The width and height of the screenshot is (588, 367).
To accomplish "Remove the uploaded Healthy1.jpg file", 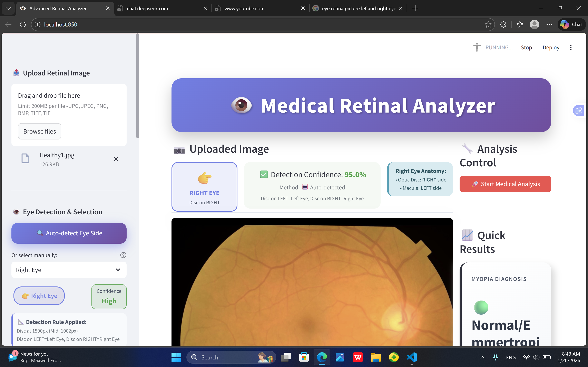I will (116, 159).
